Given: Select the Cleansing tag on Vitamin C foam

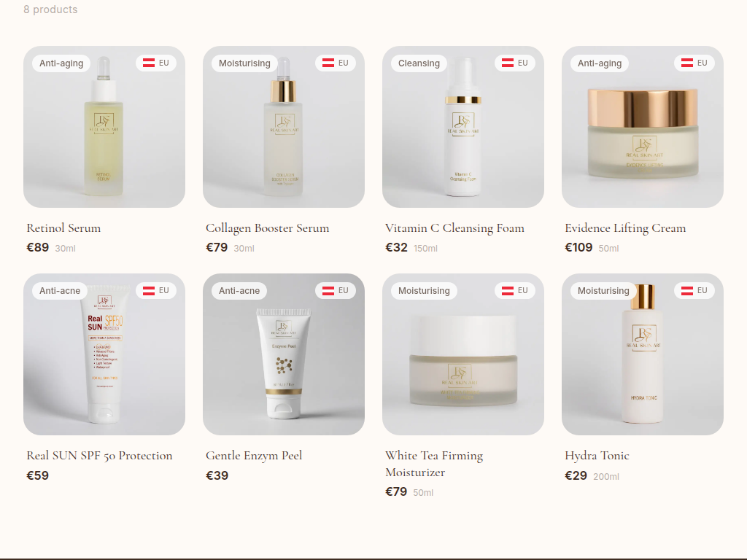Looking at the screenshot, I should (x=419, y=63).
